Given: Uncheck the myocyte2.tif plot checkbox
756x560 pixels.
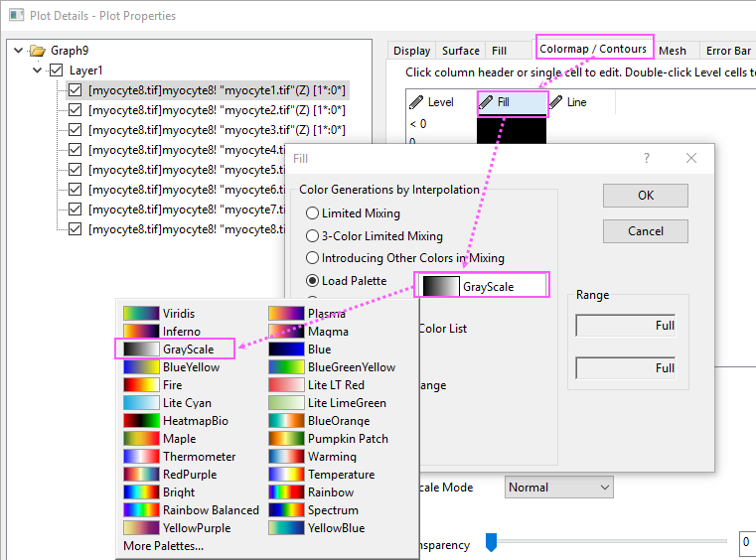Looking at the screenshot, I should [75, 110].
